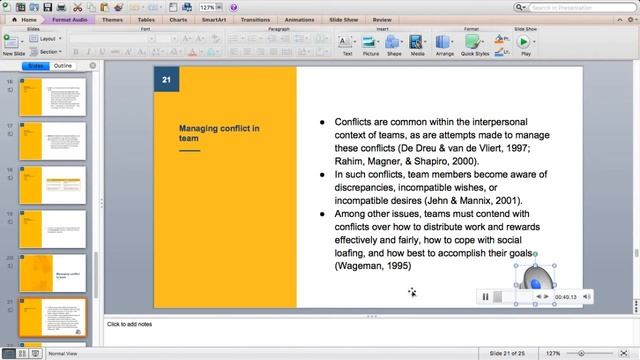Open Quick Styles icon
Screen dimensions: 640x360
[472, 42]
